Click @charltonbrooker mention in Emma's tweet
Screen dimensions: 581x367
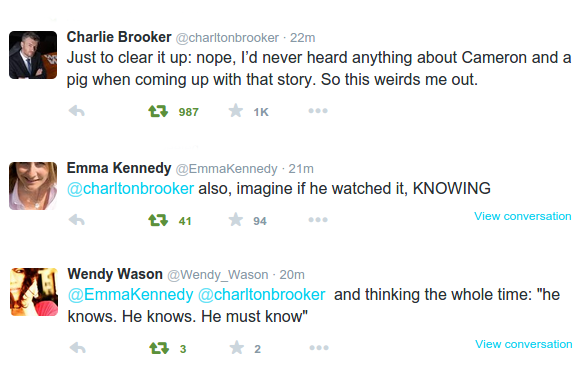pos(130,189)
